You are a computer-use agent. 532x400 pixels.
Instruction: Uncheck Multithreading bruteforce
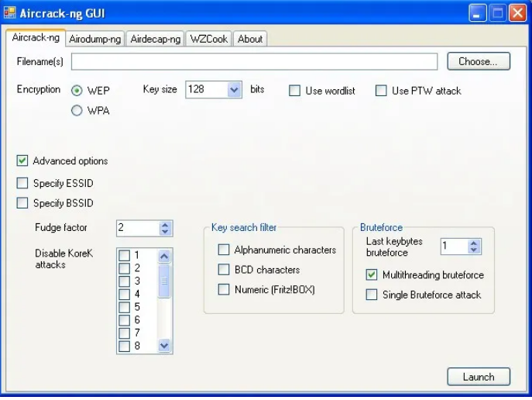click(x=372, y=274)
